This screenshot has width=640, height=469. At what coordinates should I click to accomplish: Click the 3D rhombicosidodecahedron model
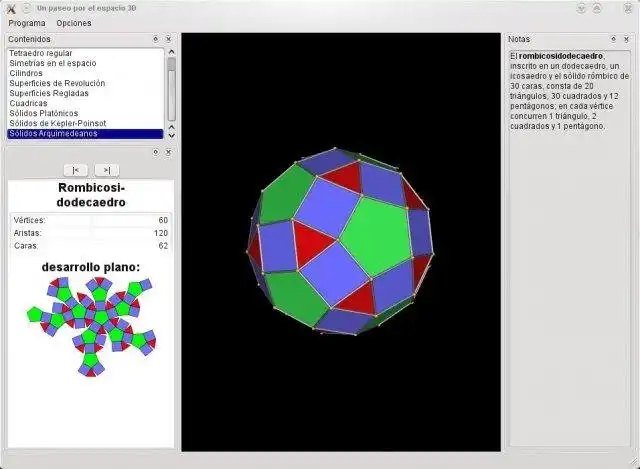340,242
